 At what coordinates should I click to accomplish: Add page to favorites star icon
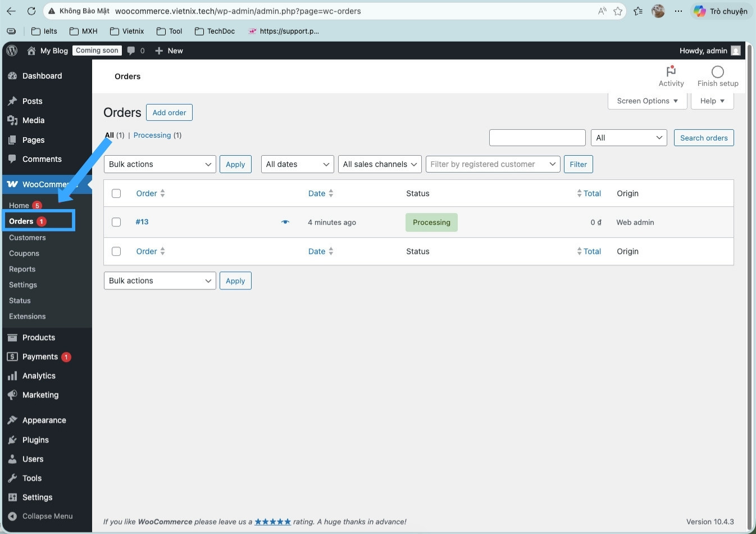point(618,11)
